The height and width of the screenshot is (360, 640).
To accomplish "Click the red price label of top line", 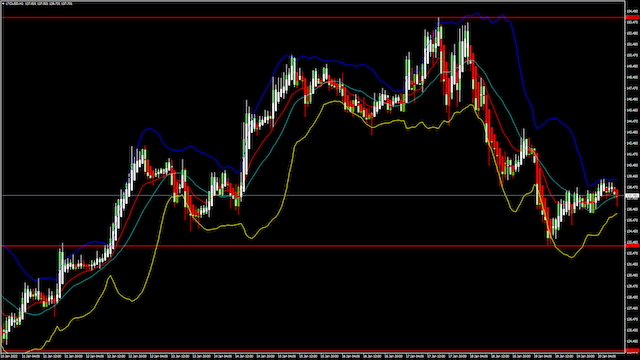I will (632, 17).
